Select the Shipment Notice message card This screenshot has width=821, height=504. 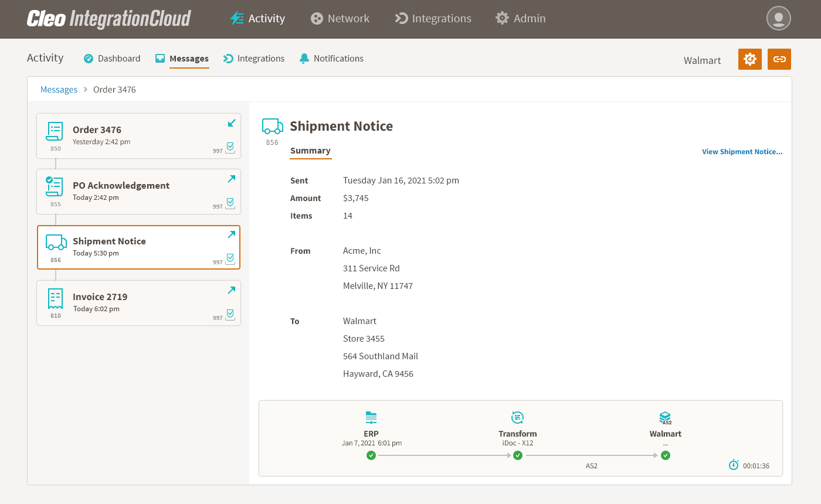(138, 247)
